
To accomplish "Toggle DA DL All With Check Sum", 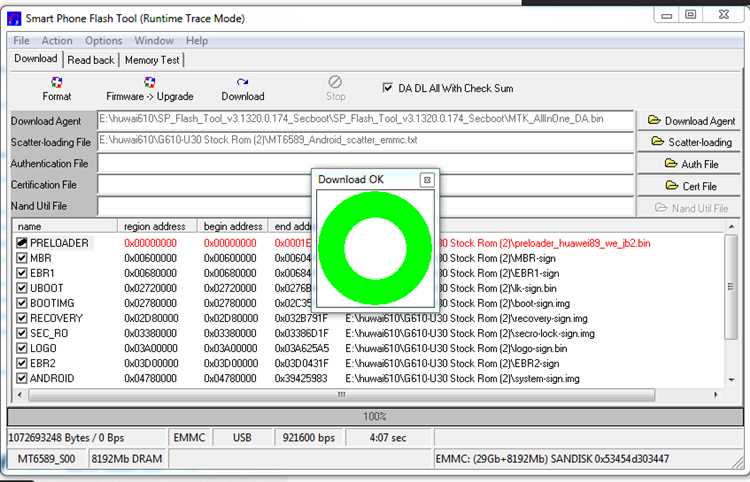I will tap(389, 88).
